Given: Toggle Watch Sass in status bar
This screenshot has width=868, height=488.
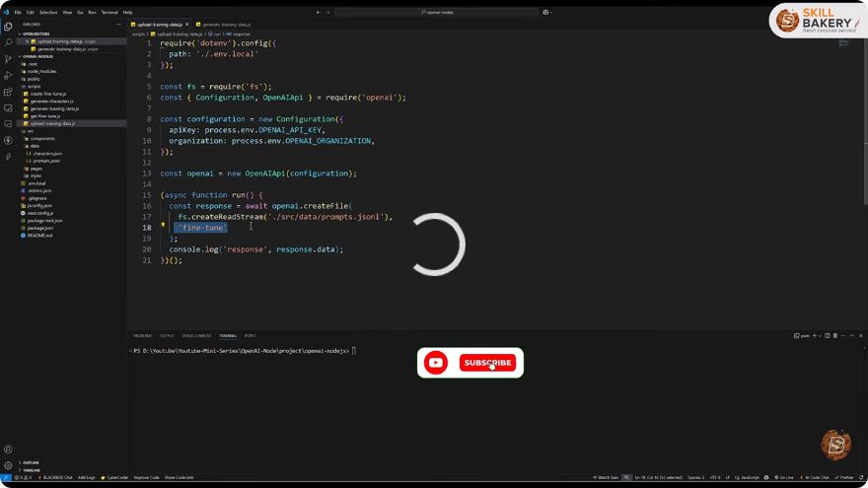Looking at the screenshot, I should [x=606, y=477].
